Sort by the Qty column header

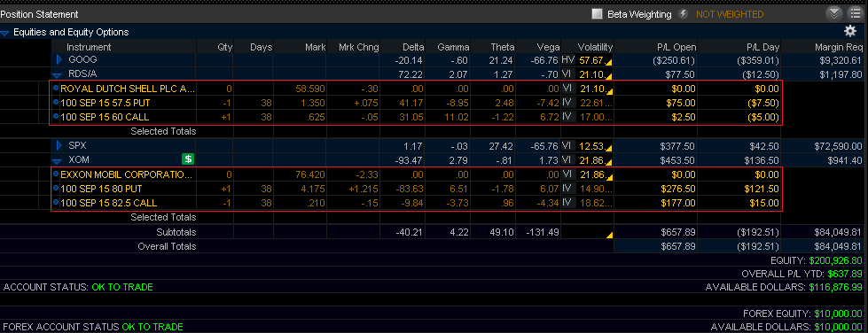224,47
